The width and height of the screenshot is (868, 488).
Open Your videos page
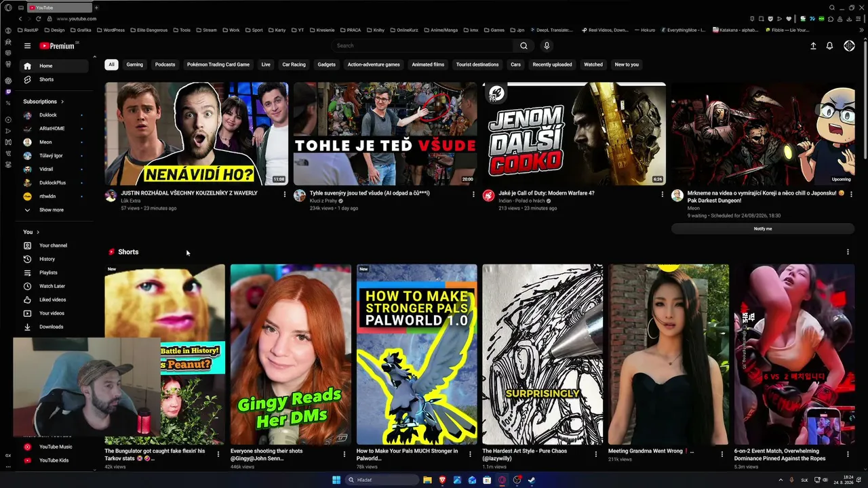point(54,313)
